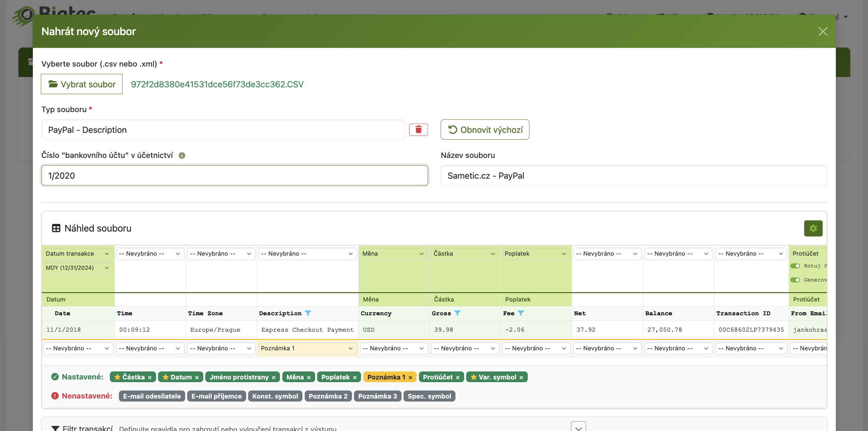Remove the Var. symbol tag via its x
Image resolution: width=868 pixels, height=431 pixels.
(521, 377)
